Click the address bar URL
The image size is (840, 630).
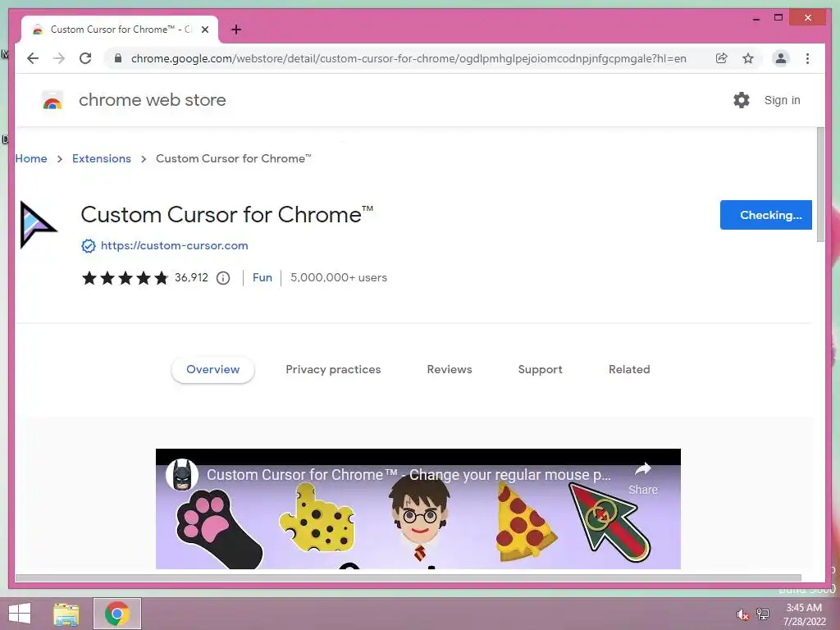(x=409, y=58)
